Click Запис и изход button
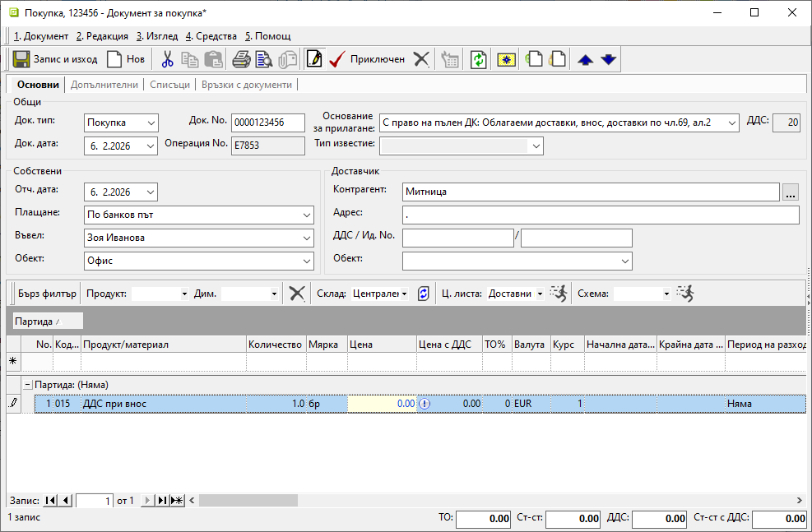Screen dimensions: 812x532 tap(55, 59)
